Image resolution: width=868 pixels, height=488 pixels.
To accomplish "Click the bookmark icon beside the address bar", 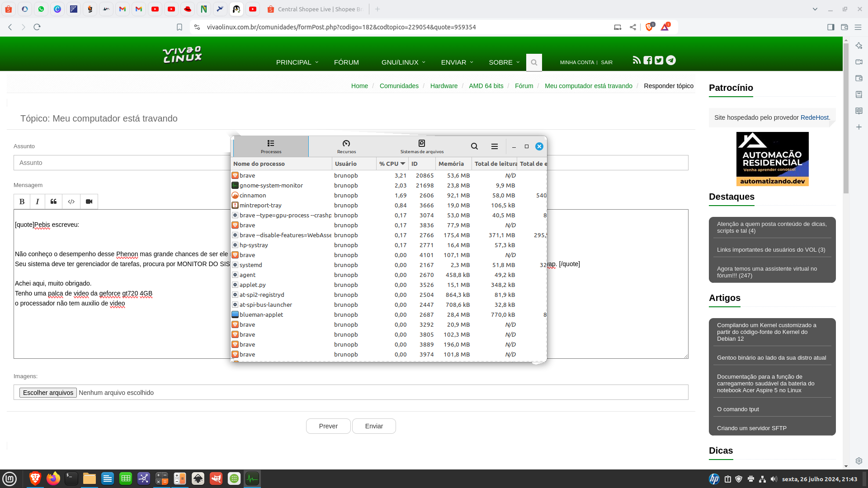I will tap(179, 27).
